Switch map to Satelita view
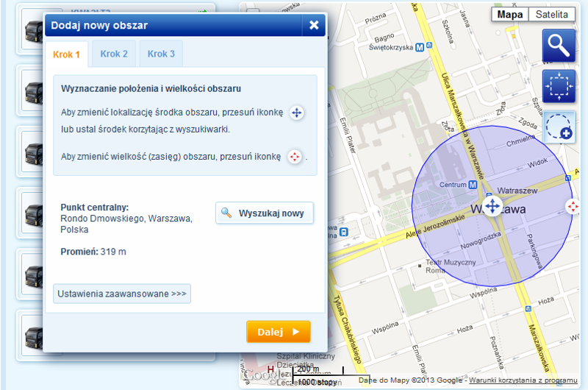The width and height of the screenshot is (588, 390). coord(552,14)
